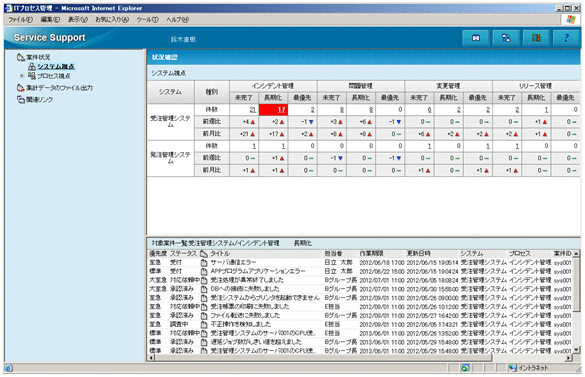Viewport: 585px width, 377px height.
Task: Click the header button with the tree diagram icon
Action: 506,38
